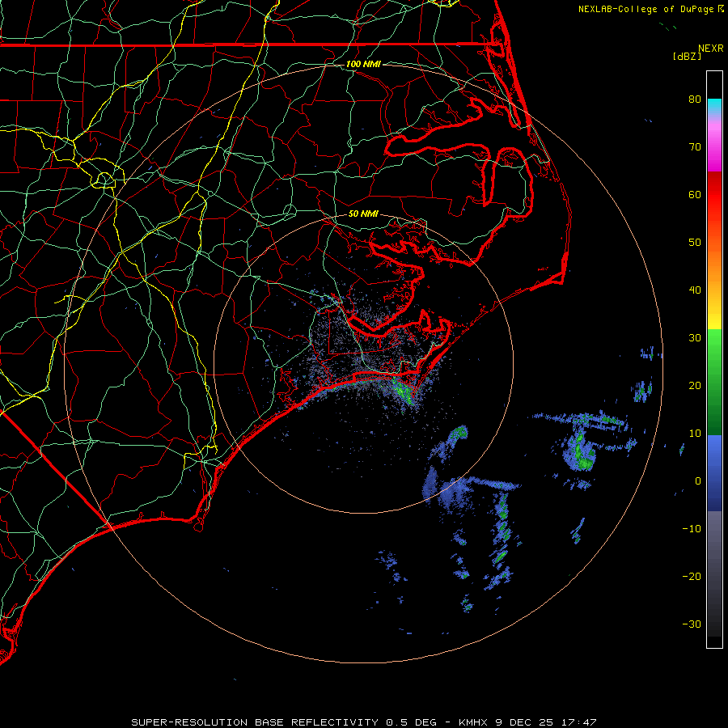Click the 100 NMI range ring label
The image size is (728, 728).
pyautogui.click(x=363, y=64)
